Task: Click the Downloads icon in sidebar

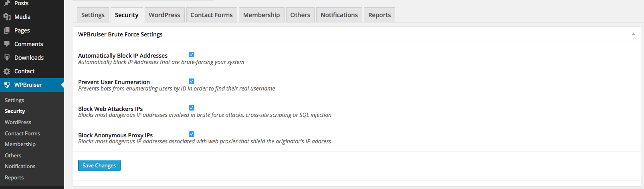Action: point(7,58)
